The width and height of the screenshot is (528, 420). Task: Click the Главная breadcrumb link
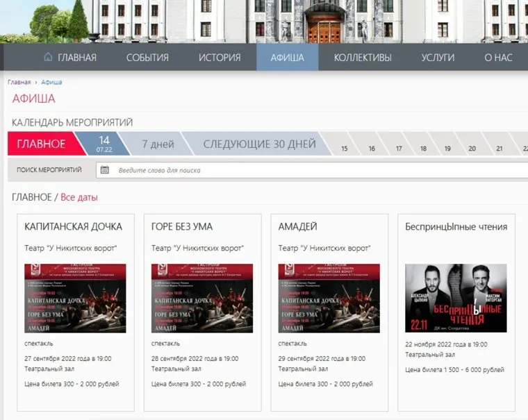tap(19, 83)
